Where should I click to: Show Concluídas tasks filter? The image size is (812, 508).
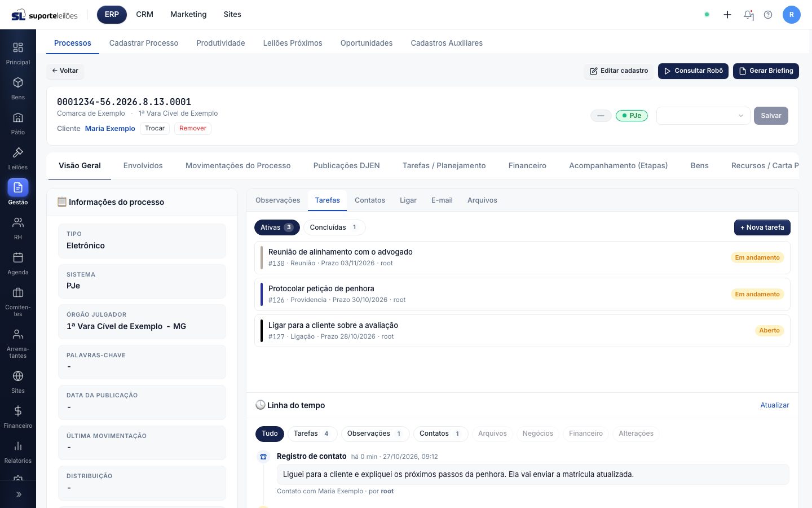click(334, 227)
